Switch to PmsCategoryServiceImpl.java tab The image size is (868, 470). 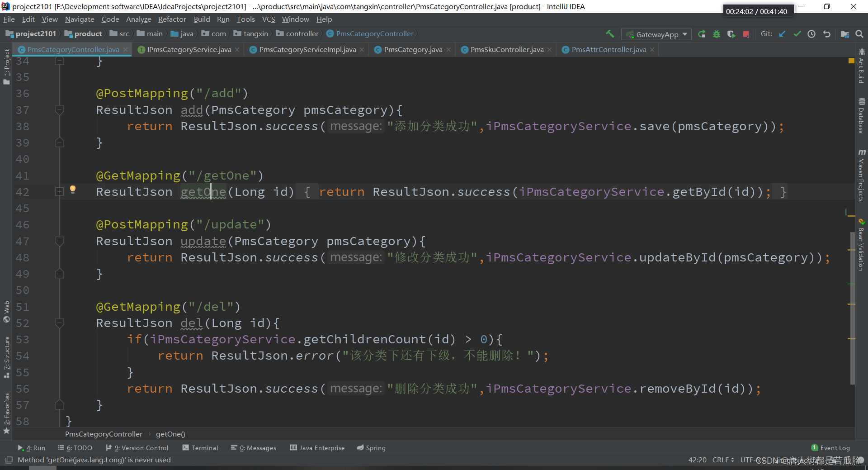(307, 50)
